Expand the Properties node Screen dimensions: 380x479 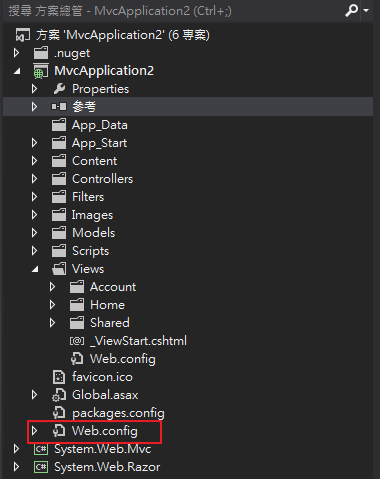coord(34,89)
